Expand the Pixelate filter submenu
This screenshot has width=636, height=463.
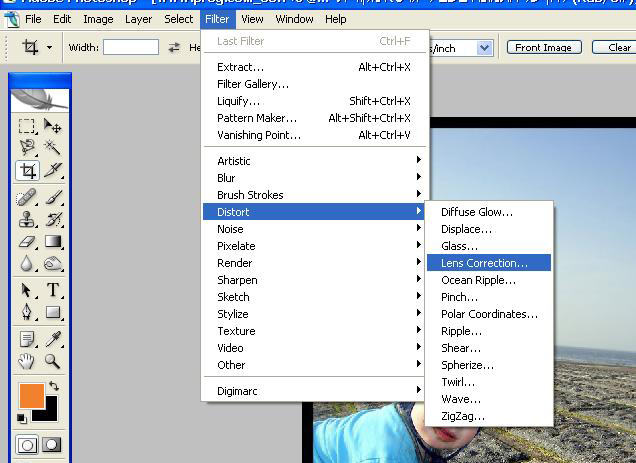(x=312, y=246)
